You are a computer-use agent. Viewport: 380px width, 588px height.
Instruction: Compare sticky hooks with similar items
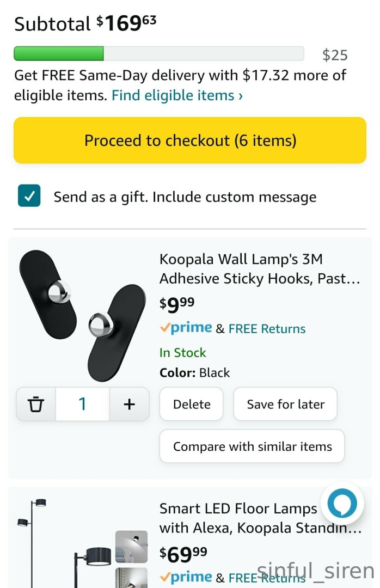(252, 446)
